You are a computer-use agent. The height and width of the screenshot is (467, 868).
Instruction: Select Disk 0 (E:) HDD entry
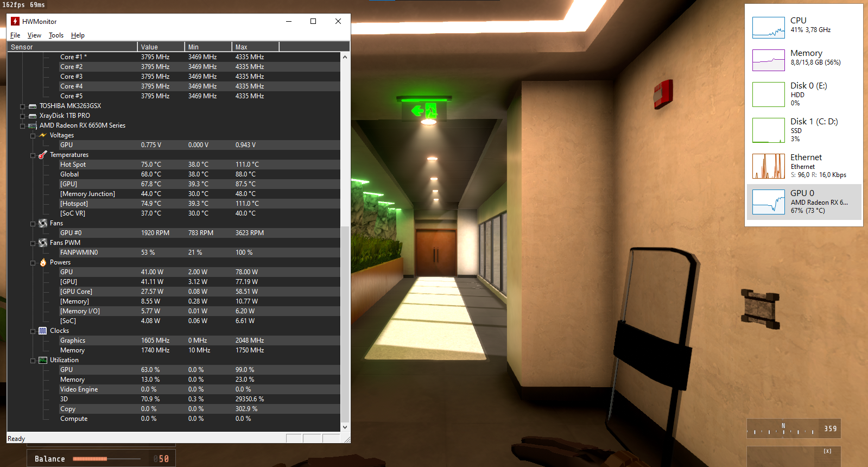pos(804,94)
